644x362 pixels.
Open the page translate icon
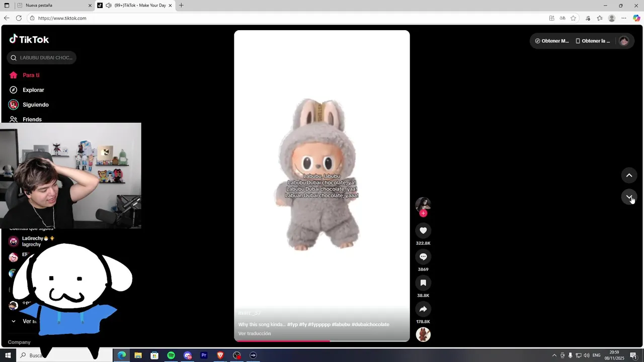click(x=562, y=18)
